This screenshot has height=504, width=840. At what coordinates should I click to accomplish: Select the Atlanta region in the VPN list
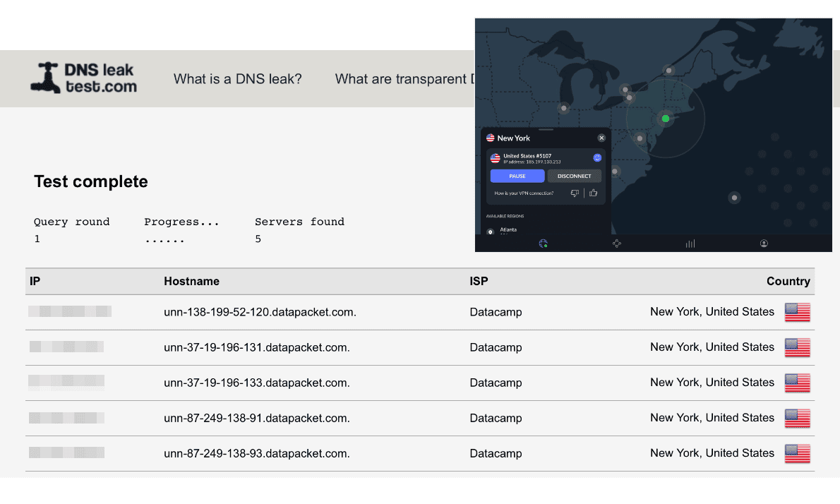pyautogui.click(x=508, y=230)
